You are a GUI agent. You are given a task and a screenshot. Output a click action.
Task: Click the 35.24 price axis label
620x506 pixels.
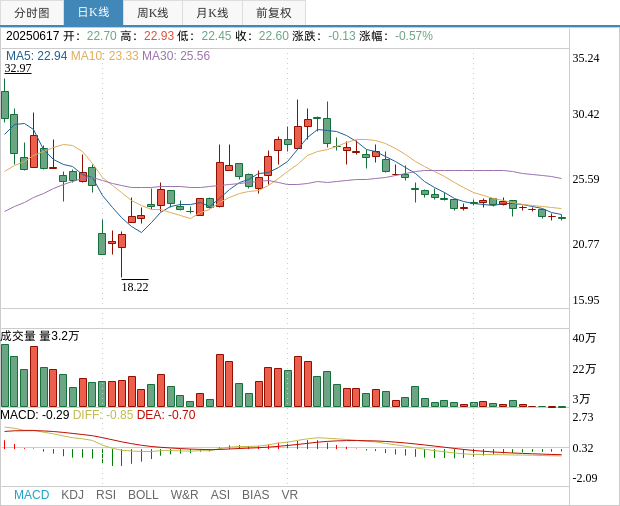pyautogui.click(x=586, y=58)
